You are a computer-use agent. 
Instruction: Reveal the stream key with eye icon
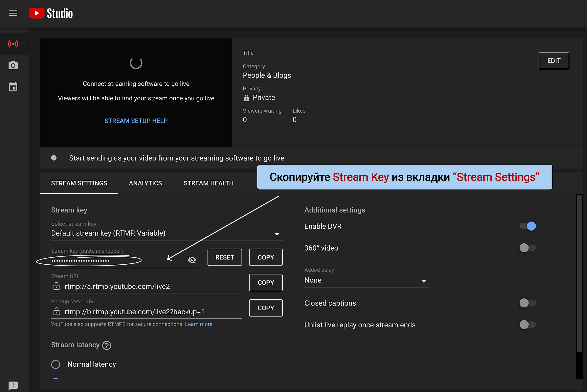click(192, 260)
